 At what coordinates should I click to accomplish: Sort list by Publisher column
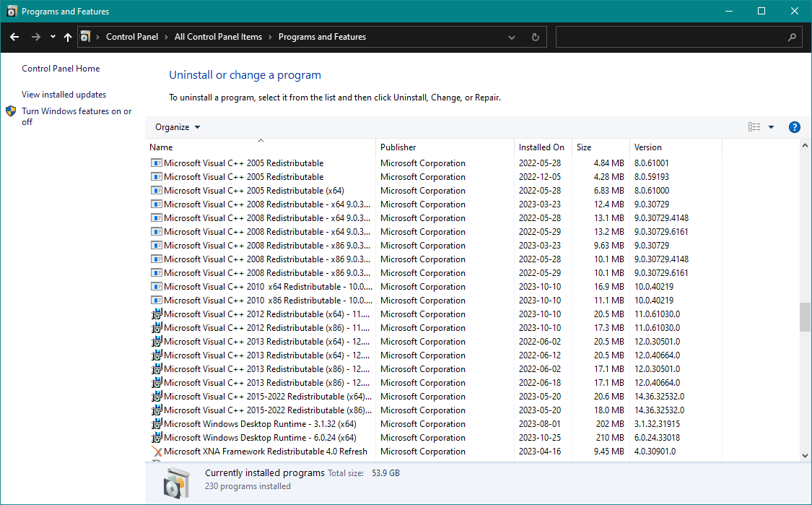[x=445, y=147]
